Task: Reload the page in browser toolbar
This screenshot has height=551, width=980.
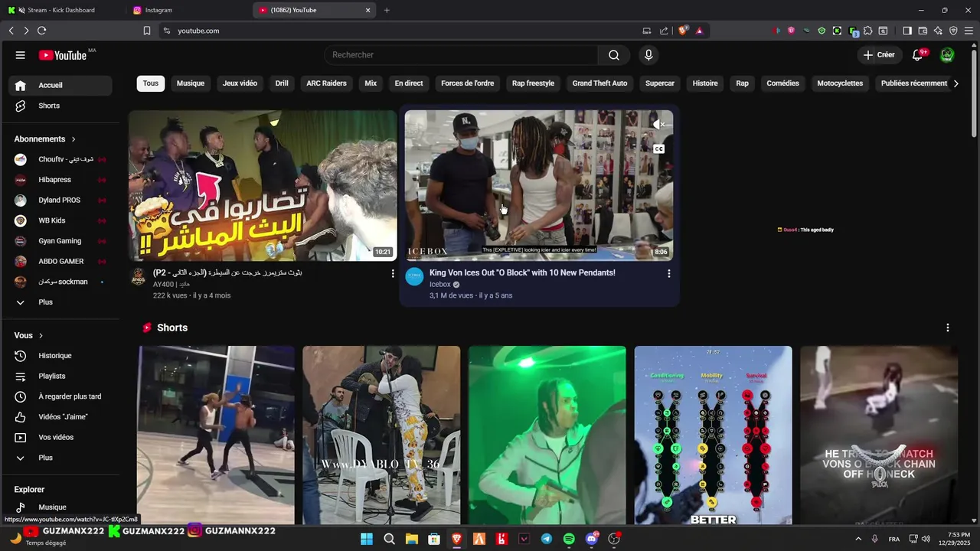Action: pyautogui.click(x=41, y=31)
